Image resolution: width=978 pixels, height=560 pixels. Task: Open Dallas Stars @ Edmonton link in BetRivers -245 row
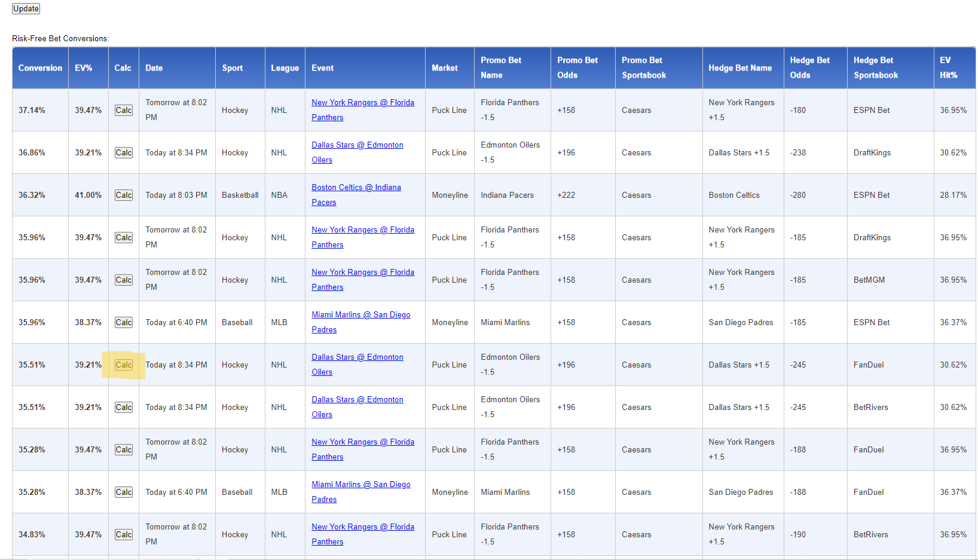coord(357,407)
